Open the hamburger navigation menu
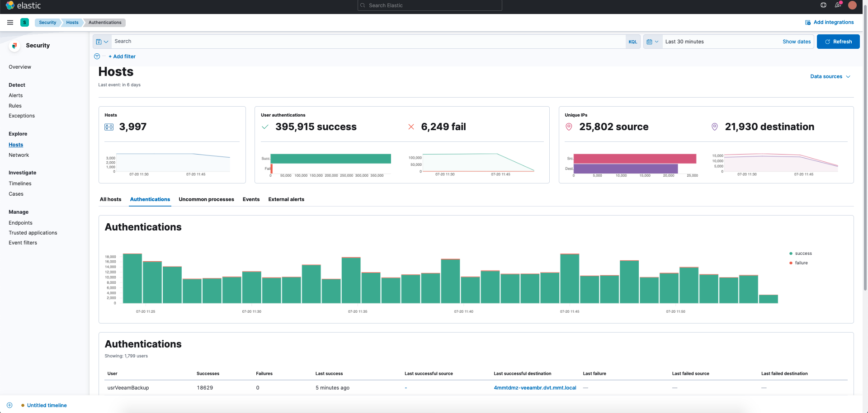Screen dimensions: 868x413 (x=10, y=23)
